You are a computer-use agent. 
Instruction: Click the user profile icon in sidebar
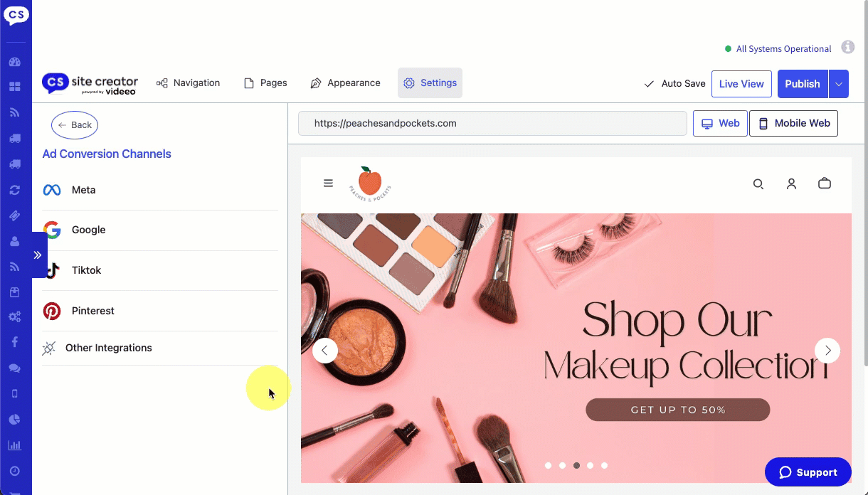coord(15,241)
